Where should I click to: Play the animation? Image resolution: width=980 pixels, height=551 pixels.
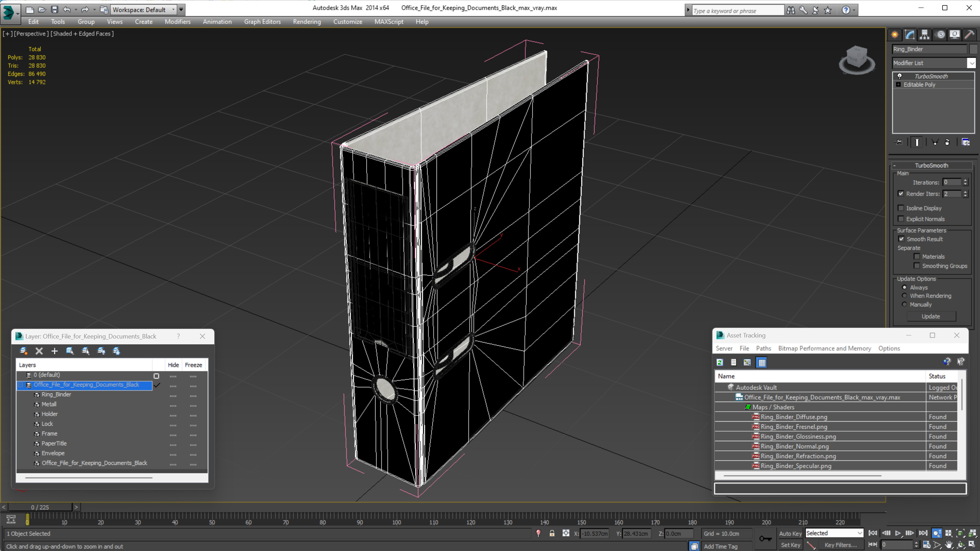click(898, 533)
